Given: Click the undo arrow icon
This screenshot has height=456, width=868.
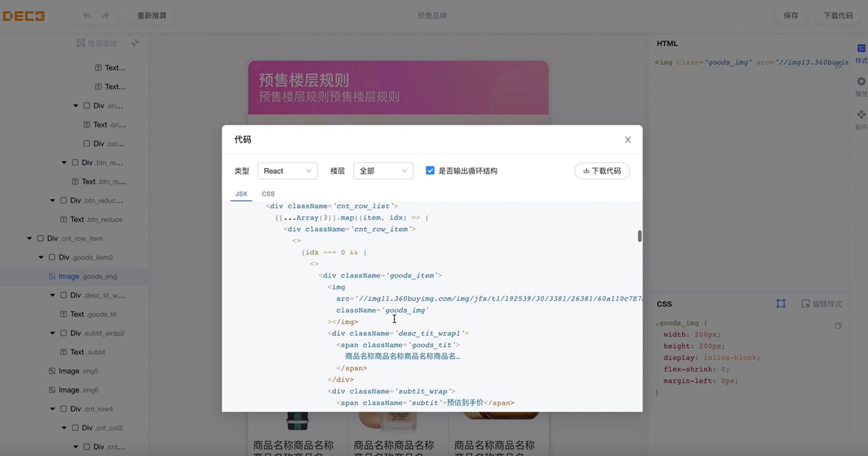Looking at the screenshot, I should [87, 16].
